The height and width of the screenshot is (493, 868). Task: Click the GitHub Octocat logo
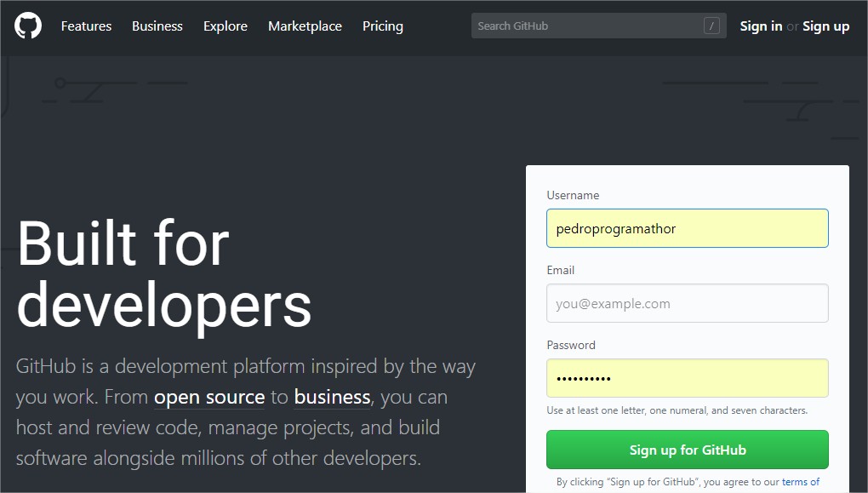[28, 26]
